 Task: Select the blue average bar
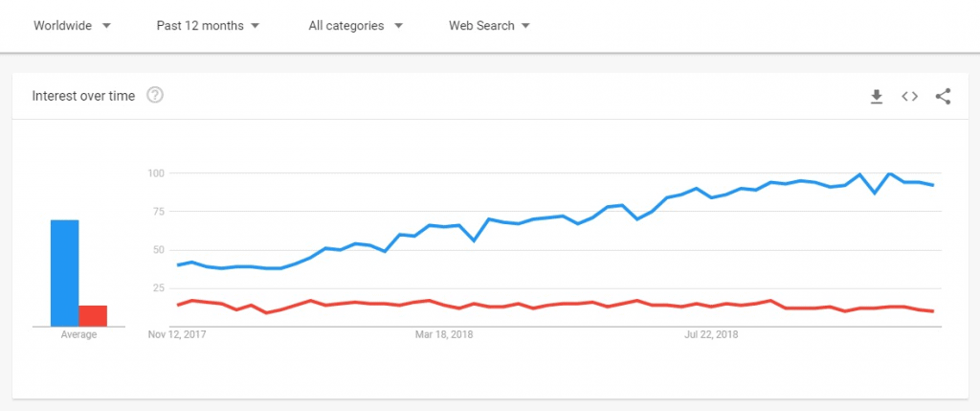tap(64, 273)
